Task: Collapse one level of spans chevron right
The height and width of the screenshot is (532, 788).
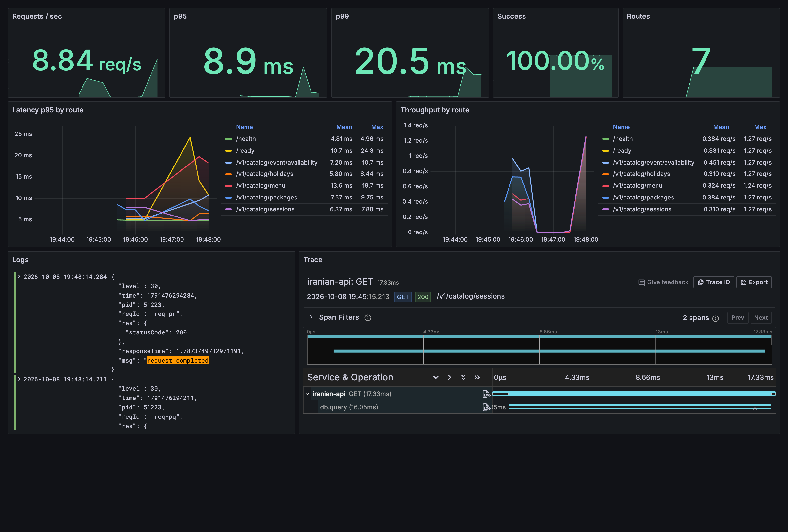Action: tap(450, 377)
